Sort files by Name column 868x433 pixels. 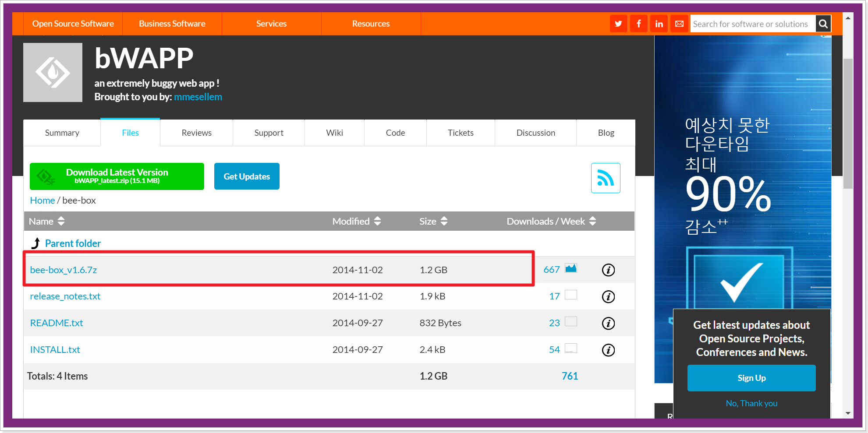[x=46, y=221]
